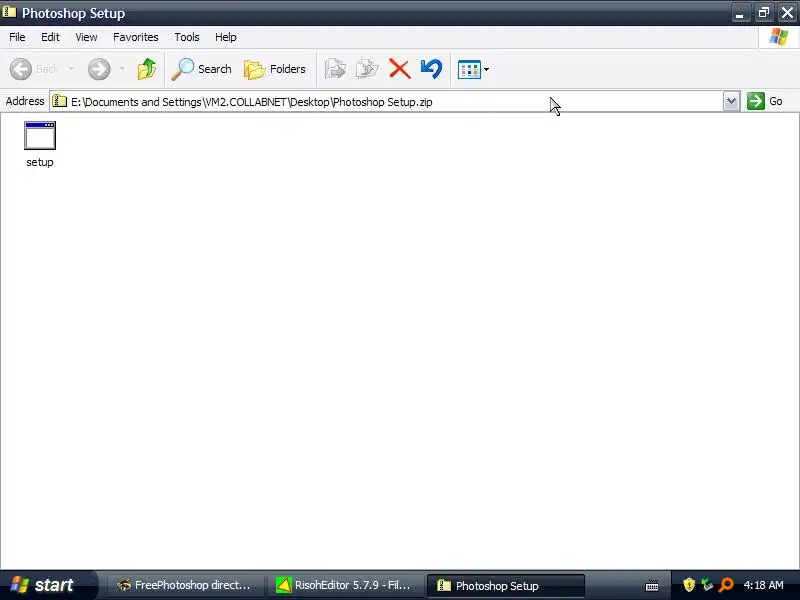Click the Move To toolbar icon
This screenshot has width=800, height=600.
(335, 69)
